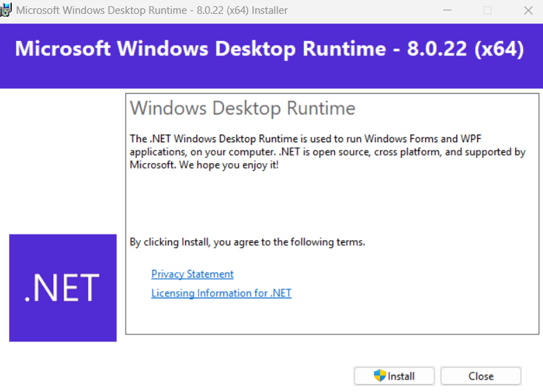Screen dimensions: 543x392
Task: Click the installer icon in title bar
Action: pos(6,10)
